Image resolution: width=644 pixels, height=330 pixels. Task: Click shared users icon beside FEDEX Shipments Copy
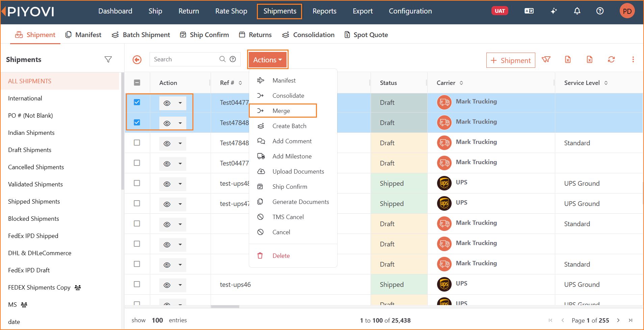click(78, 288)
